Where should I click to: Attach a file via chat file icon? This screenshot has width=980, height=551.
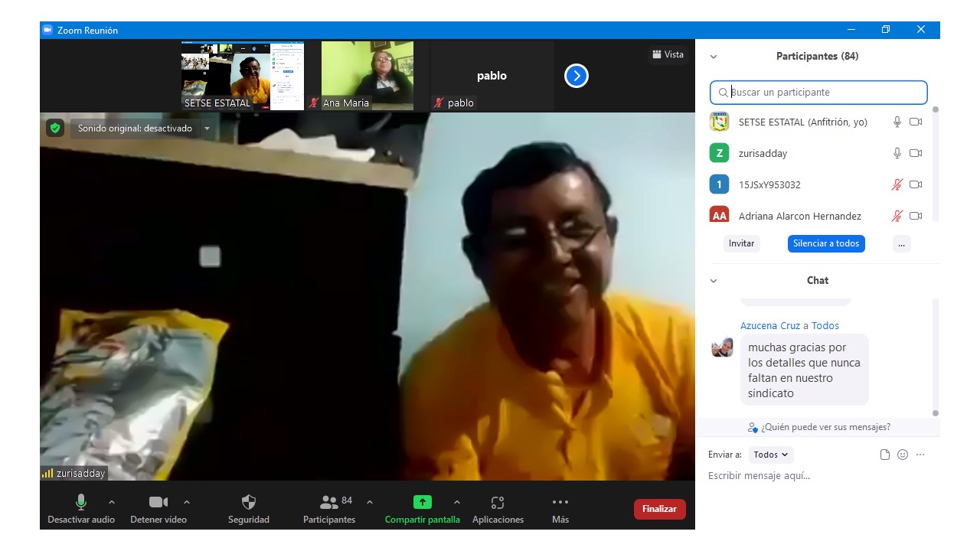pyautogui.click(x=885, y=455)
